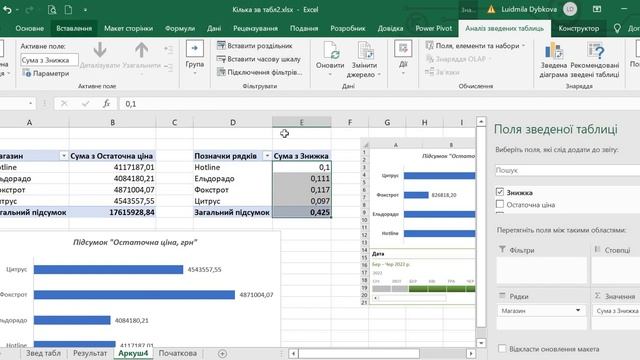Screen dimensions: 640x360
Task: Click the Цитрус bar in the chart
Action: pyautogui.click(x=109, y=269)
